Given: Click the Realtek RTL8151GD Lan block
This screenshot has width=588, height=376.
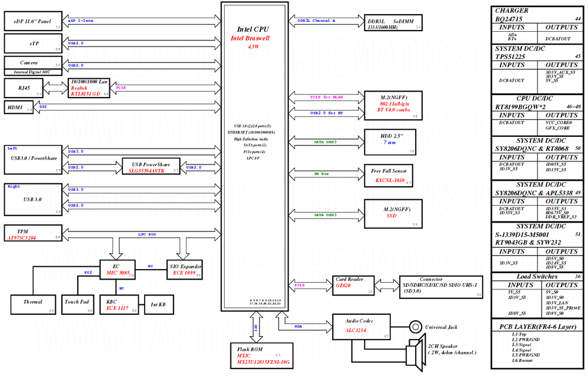Looking at the screenshot, I should pos(89,88).
